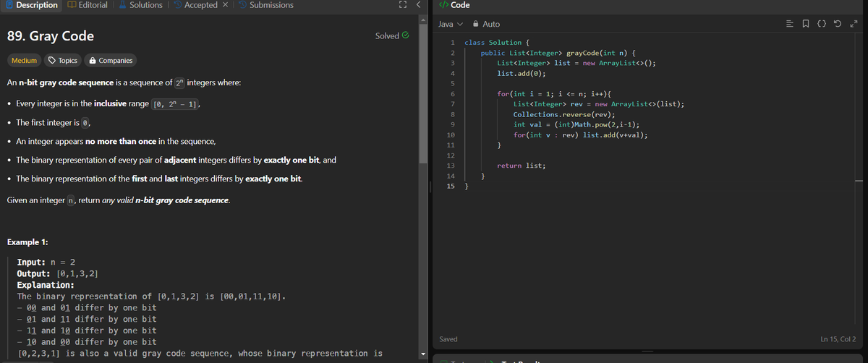Click the Code panel header icon
868x363 pixels.
point(443,5)
